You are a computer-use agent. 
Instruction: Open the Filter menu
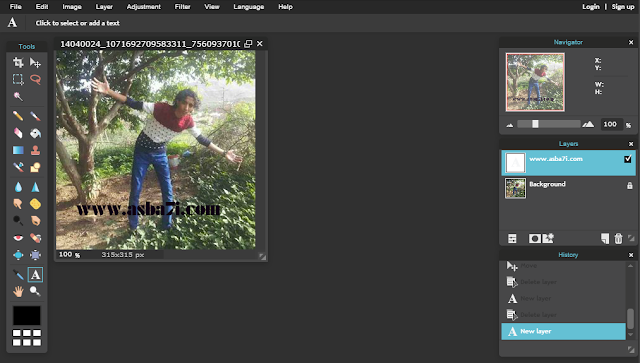pyautogui.click(x=182, y=7)
